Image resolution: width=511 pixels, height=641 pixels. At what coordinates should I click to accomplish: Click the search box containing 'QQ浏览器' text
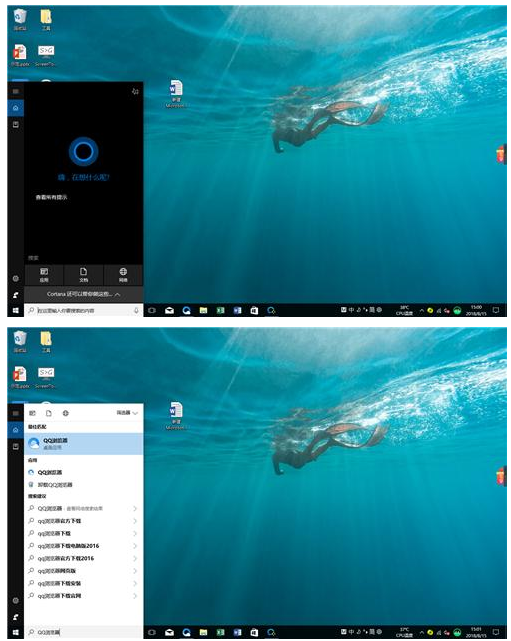[83, 632]
